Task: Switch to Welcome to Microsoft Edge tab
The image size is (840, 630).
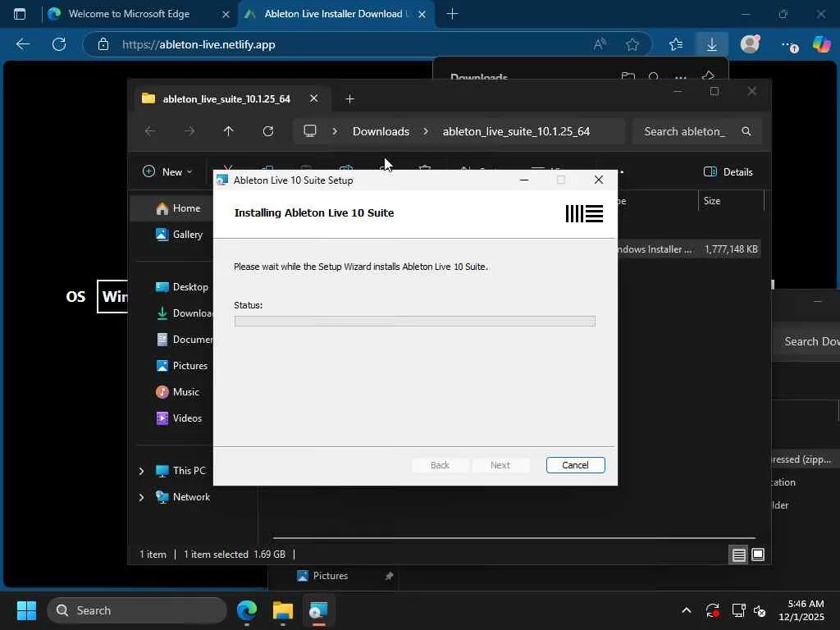Action: pos(129,14)
